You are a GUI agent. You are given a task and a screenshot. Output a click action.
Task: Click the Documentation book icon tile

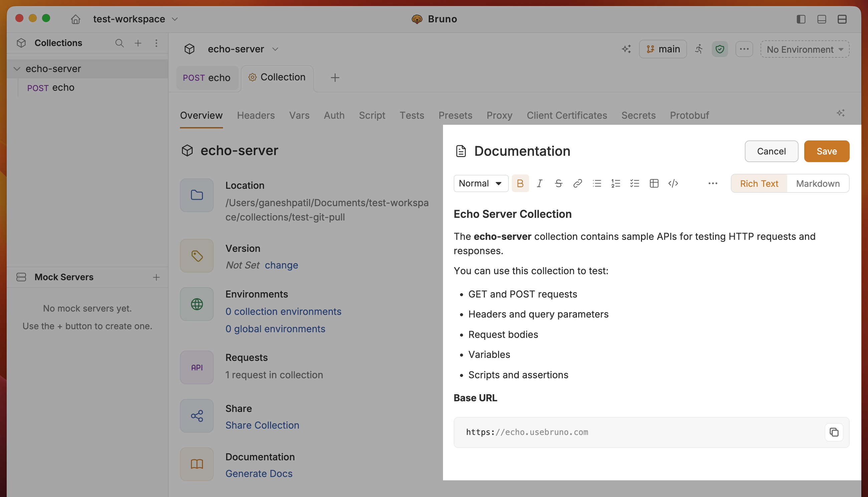[x=197, y=464]
